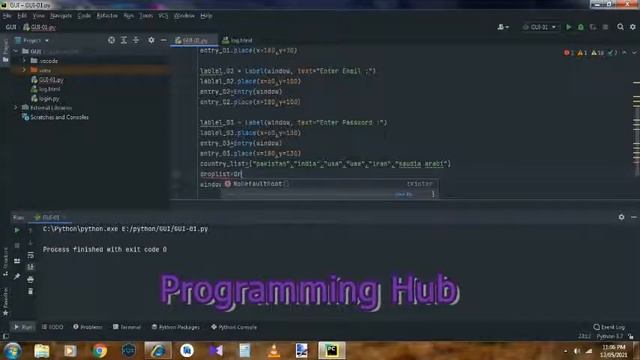Open Run panel settings gear

(x=621, y=217)
